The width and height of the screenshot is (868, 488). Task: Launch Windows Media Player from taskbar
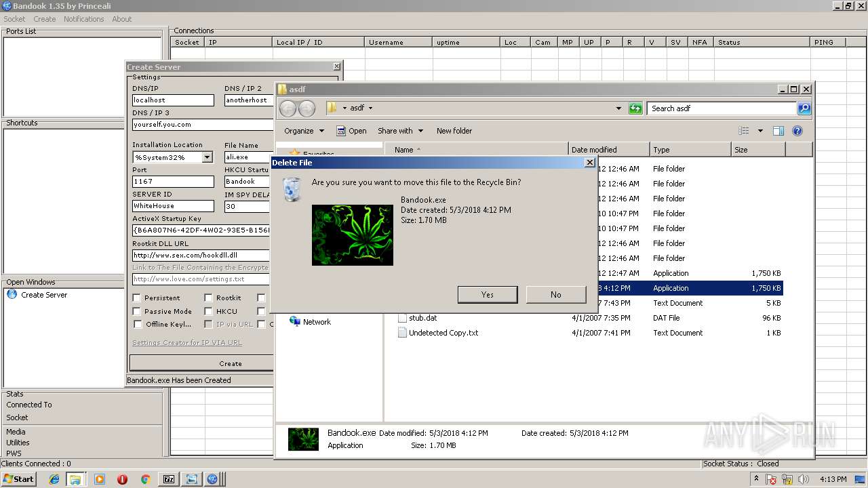[100, 479]
